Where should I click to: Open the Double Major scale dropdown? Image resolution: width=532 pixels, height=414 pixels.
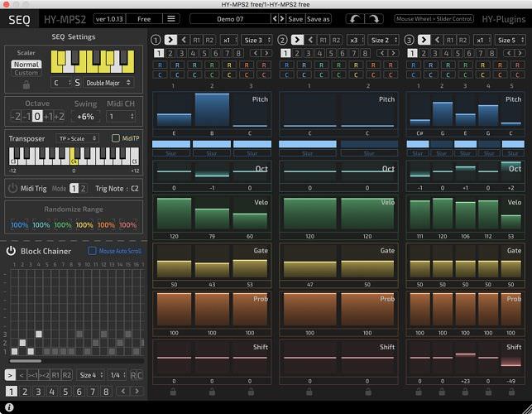[108, 83]
